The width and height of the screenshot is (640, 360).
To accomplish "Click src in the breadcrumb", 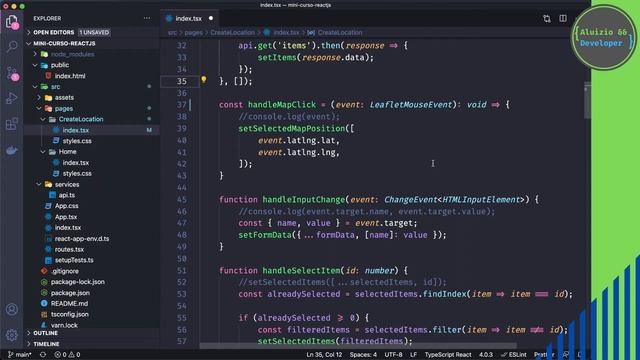I will (x=172, y=33).
